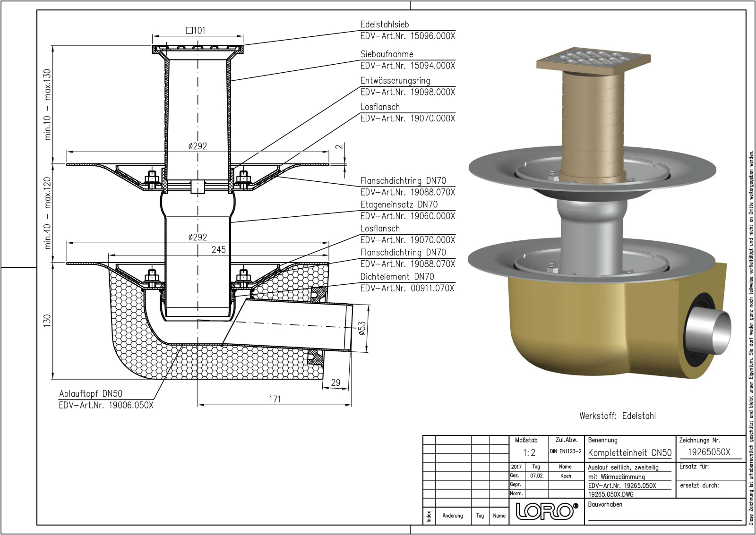Viewport: 756px width, 535px height.
Task: Select the Dichtelement DN70 label
Action: tap(397, 277)
